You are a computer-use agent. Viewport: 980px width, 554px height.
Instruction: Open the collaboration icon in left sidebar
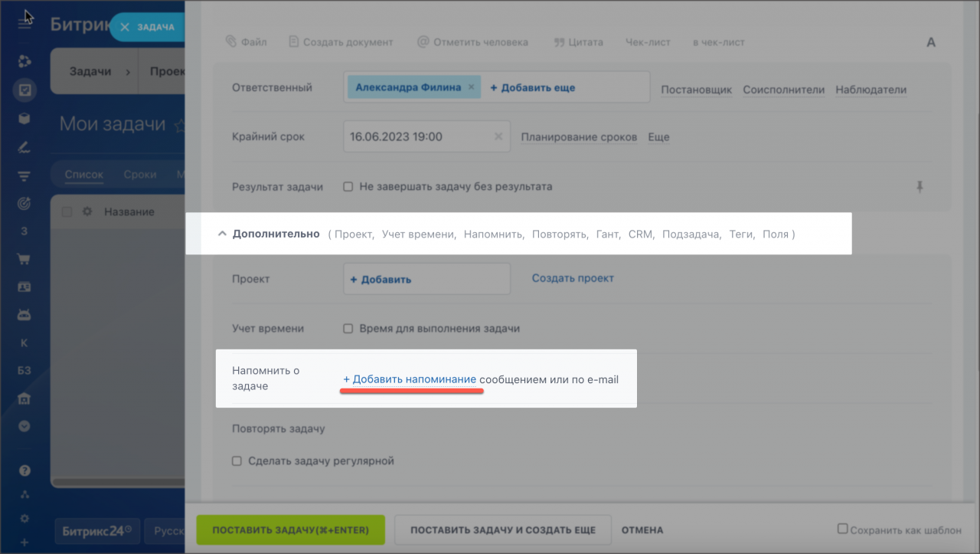pos(24,61)
